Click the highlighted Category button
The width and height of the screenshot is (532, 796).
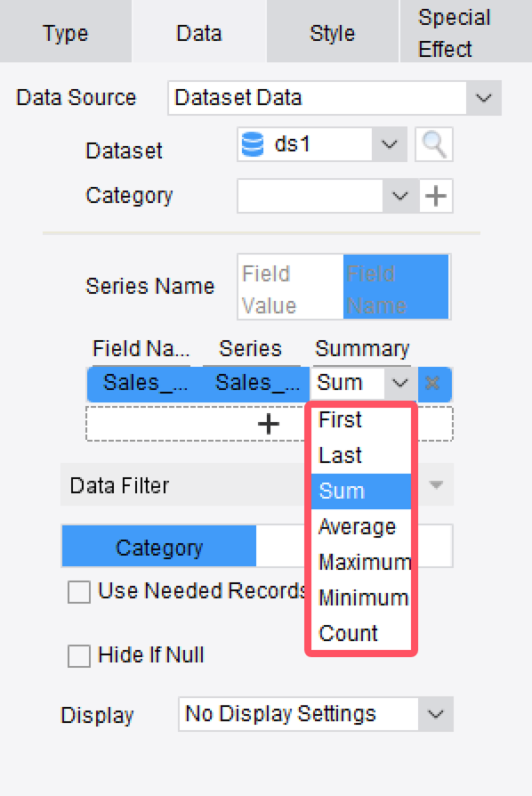[x=158, y=547]
